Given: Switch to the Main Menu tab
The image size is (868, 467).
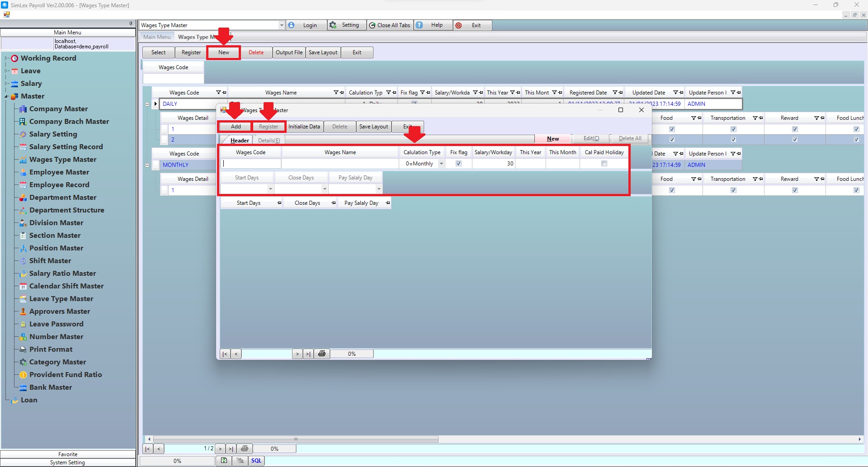Looking at the screenshot, I should pos(157,37).
